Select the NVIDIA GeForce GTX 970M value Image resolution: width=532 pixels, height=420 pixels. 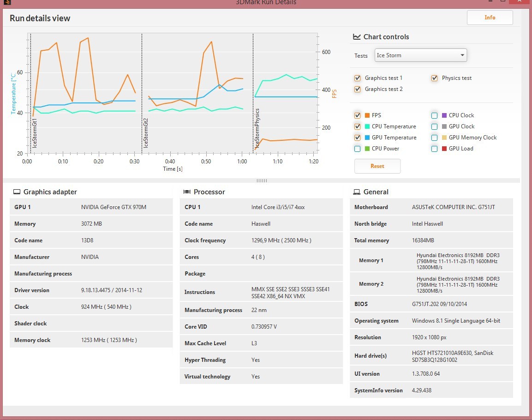click(x=114, y=207)
